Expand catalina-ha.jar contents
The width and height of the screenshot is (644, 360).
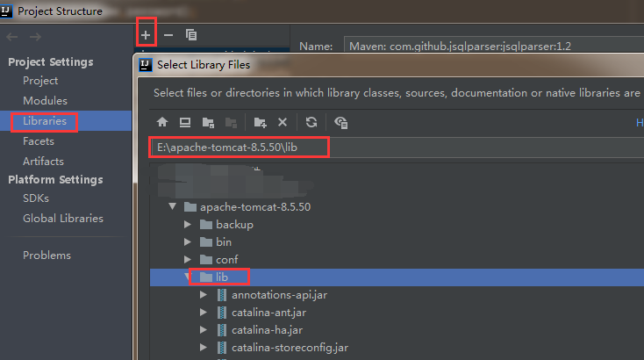pos(204,330)
